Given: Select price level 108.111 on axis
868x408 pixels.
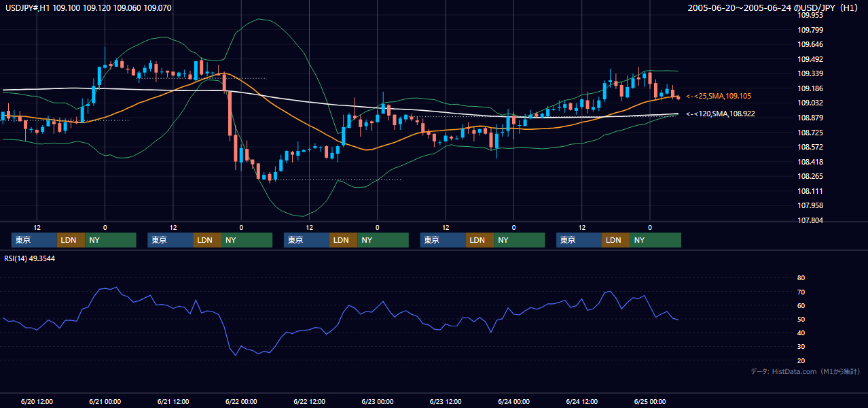Looking at the screenshot, I should 810,191.
